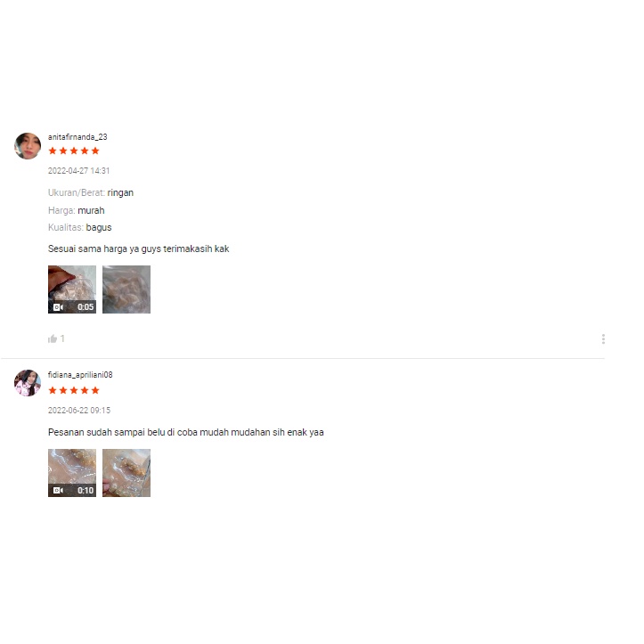Image resolution: width=644 pixels, height=644 pixels.
Task: Play the 0:10 review video
Action: tap(72, 473)
